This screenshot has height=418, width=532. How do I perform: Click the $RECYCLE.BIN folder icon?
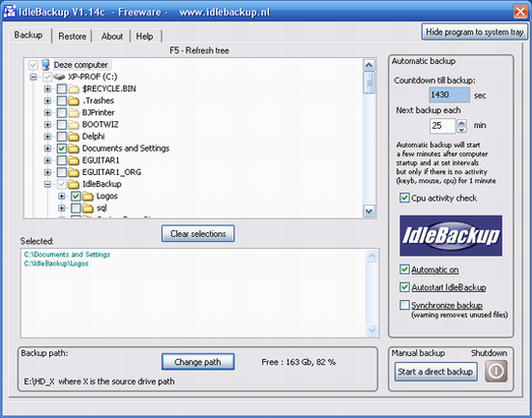click(73, 89)
